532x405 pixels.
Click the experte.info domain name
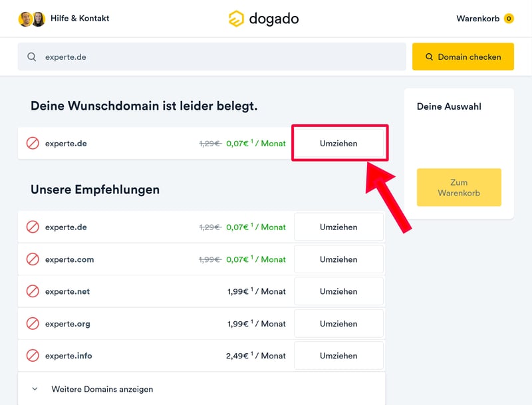68,356
